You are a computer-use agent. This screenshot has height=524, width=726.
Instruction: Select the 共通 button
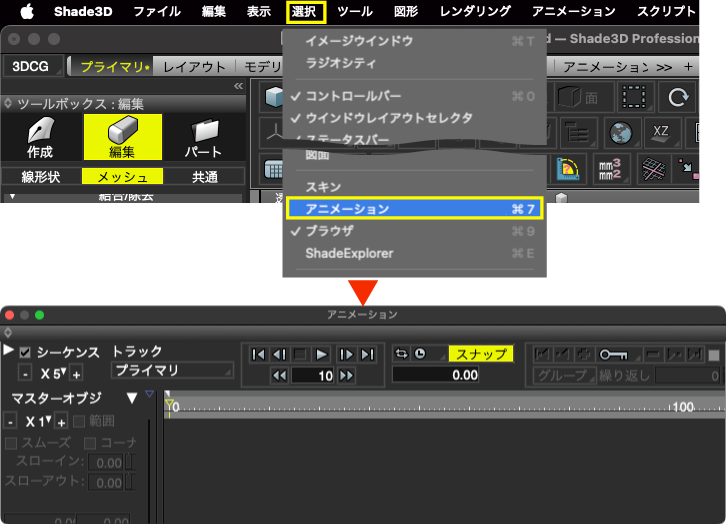click(x=205, y=177)
